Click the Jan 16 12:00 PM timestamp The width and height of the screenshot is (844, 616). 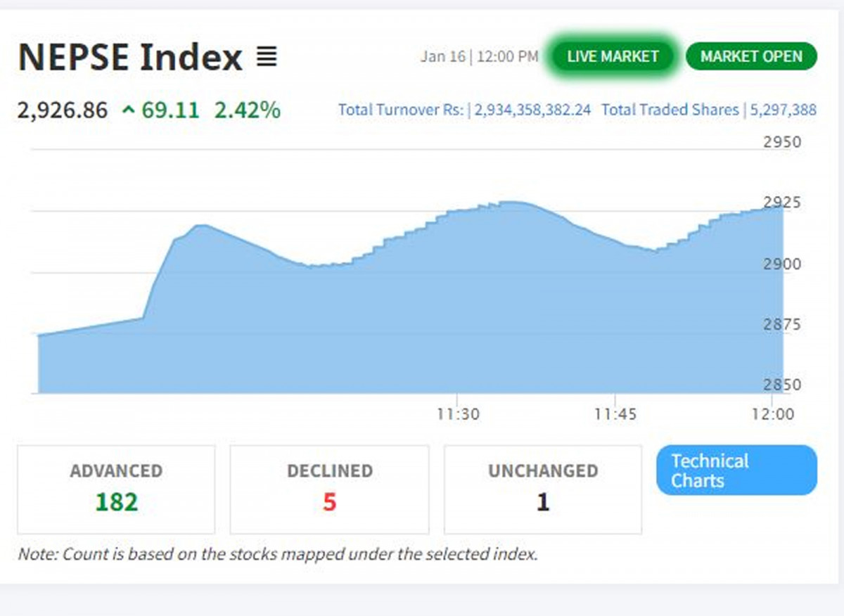[x=479, y=56]
